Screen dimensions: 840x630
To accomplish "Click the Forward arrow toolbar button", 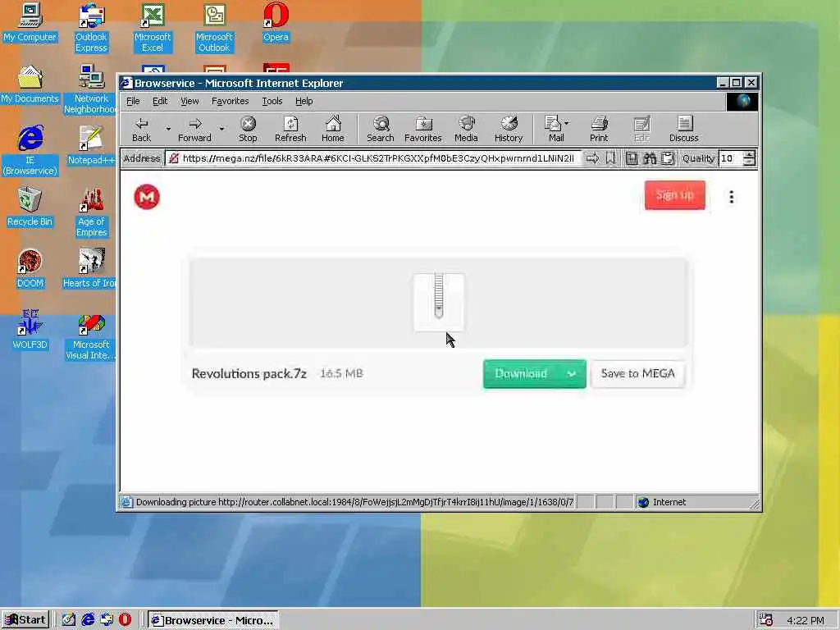I will (194, 130).
